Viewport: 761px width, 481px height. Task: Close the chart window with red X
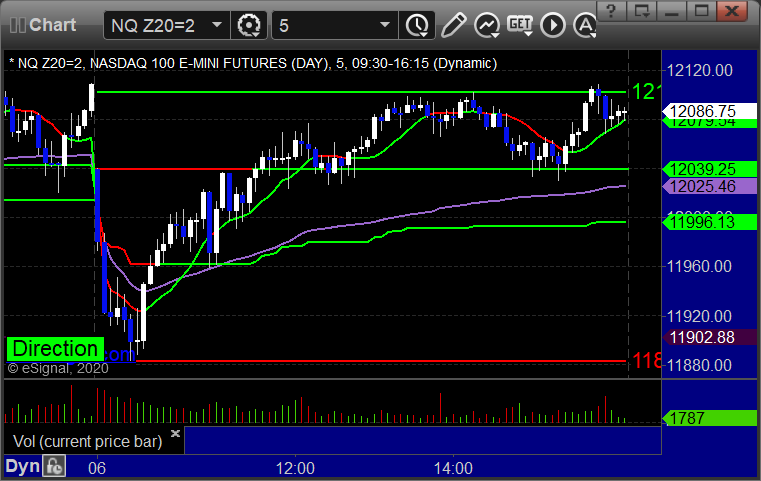tap(733, 11)
